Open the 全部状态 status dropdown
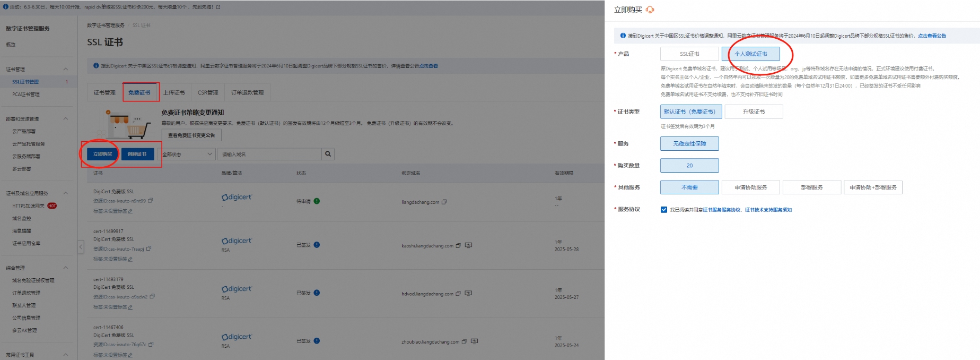The height and width of the screenshot is (360, 980). pos(188,154)
